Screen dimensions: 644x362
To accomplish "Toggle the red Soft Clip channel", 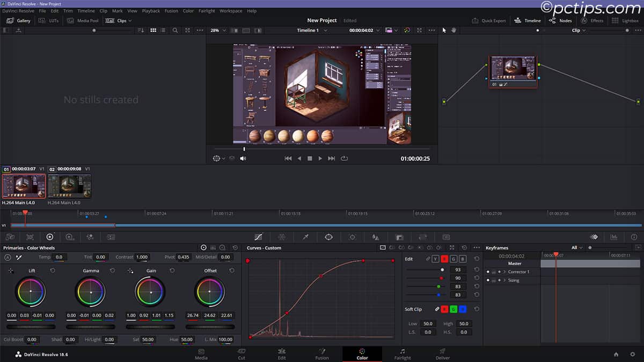I will point(444,309).
